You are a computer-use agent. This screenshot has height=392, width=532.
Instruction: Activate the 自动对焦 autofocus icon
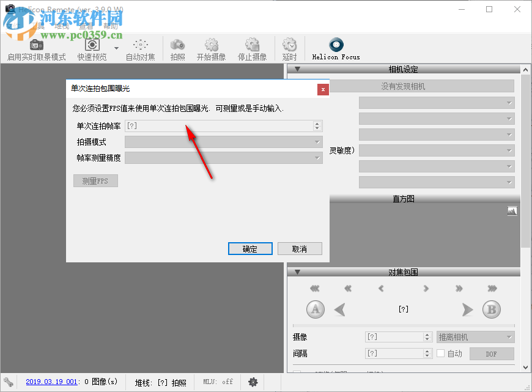[x=139, y=45]
